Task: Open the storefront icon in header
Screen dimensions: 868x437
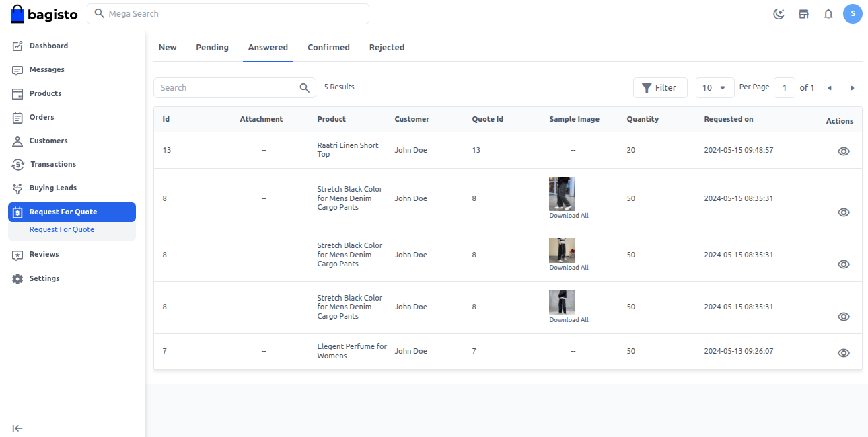Action: coord(803,14)
